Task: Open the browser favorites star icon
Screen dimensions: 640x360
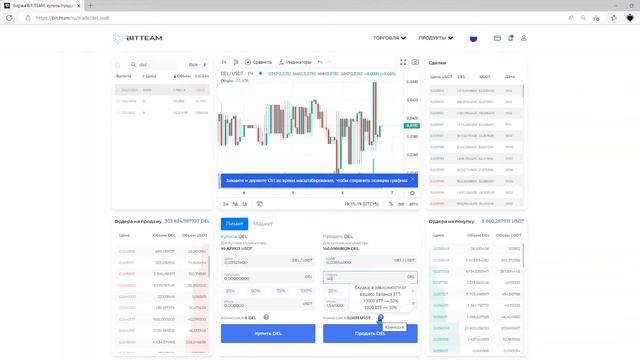Action: (x=596, y=18)
